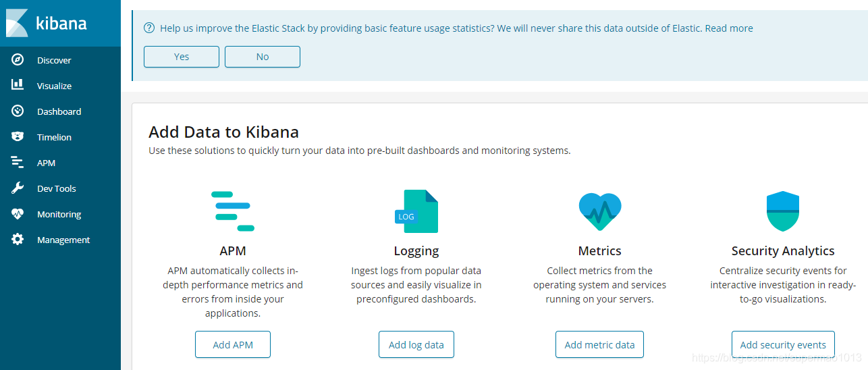Click the 'Centralize security events' description
868x370 pixels.
tap(783, 284)
